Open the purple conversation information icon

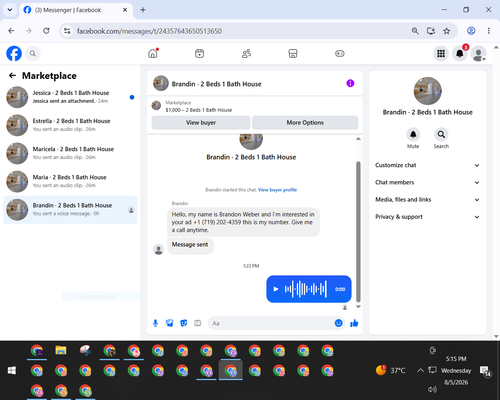point(350,83)
